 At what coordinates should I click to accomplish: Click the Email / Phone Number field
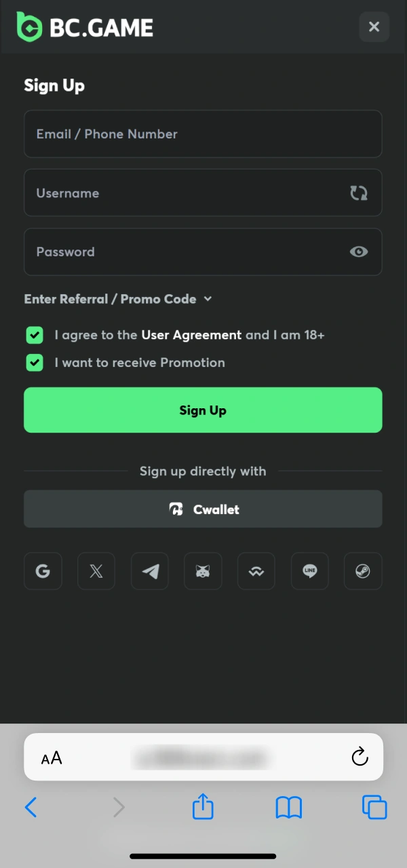coord(203,134)
